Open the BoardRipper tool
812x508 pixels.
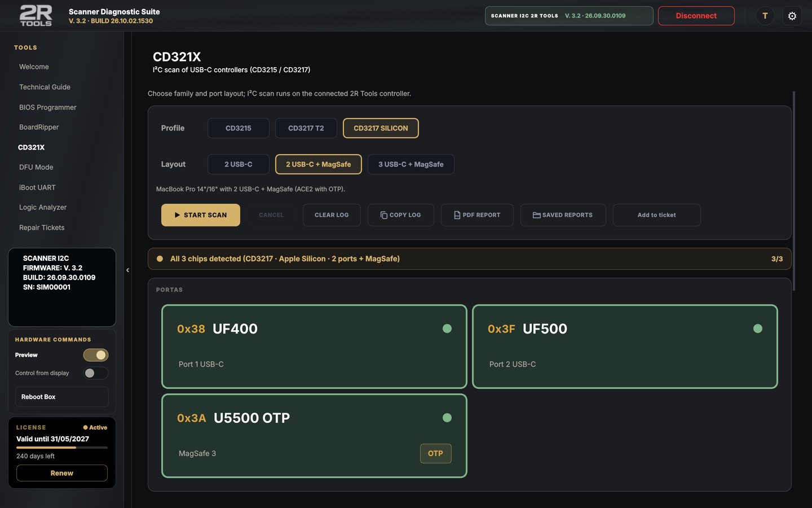(x=39, y=127)
